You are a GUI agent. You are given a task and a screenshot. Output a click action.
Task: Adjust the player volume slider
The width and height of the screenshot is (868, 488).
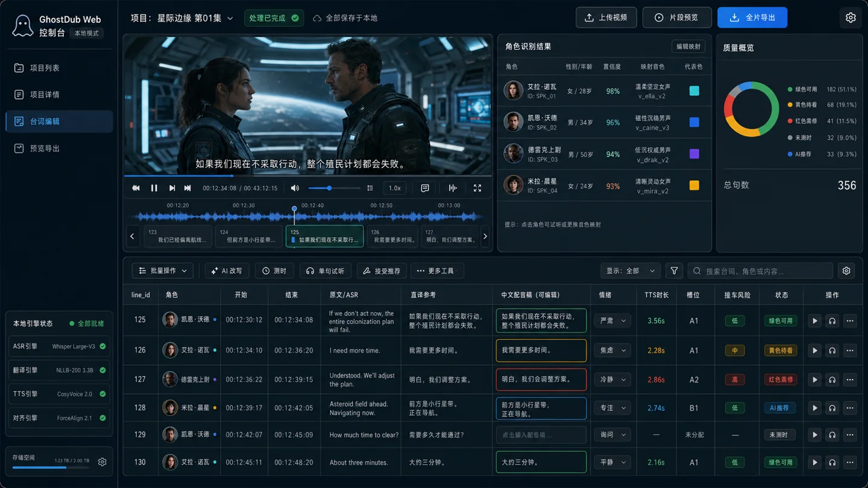pos(334,188)
